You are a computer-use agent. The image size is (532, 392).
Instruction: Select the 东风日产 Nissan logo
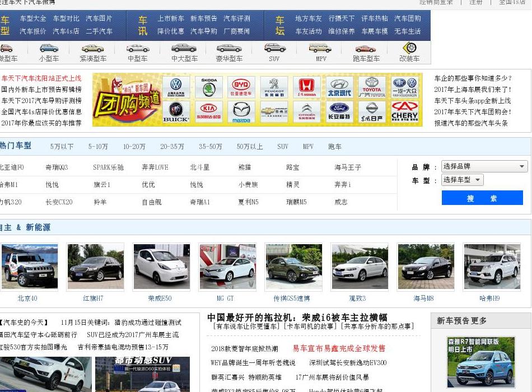point(372,112)
